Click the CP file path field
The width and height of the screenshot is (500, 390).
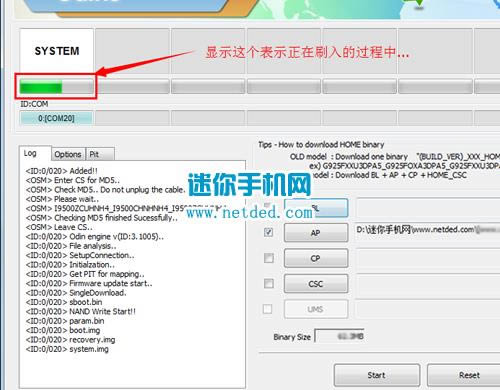pos(428,258)
